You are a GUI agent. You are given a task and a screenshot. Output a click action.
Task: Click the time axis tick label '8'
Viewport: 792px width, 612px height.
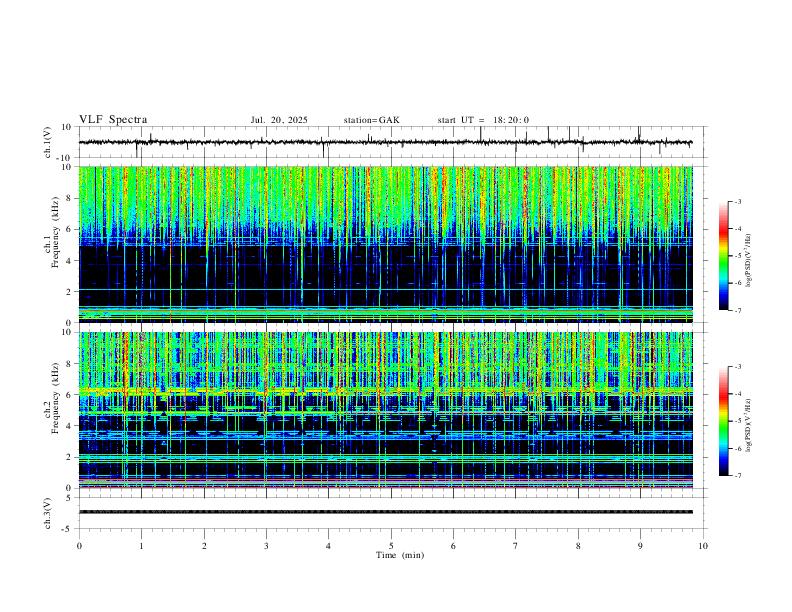click(x=578, y=546)
